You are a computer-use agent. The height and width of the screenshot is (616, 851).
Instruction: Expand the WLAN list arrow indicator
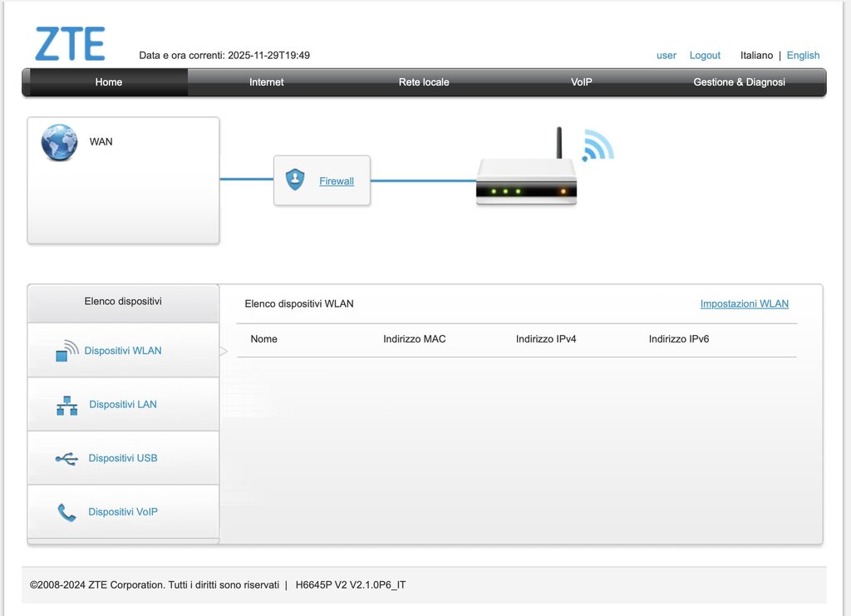[224, 351]
